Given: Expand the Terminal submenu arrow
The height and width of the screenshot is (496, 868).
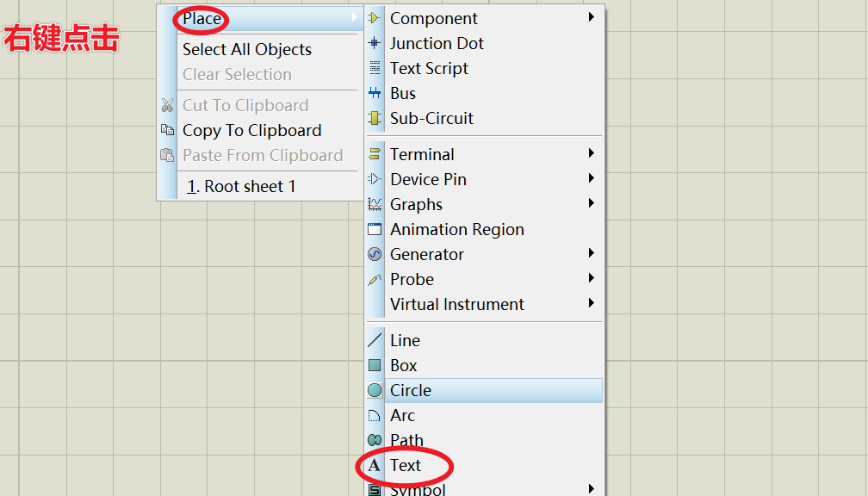Looking at the screenshot, I should click(x=592, y=152).
